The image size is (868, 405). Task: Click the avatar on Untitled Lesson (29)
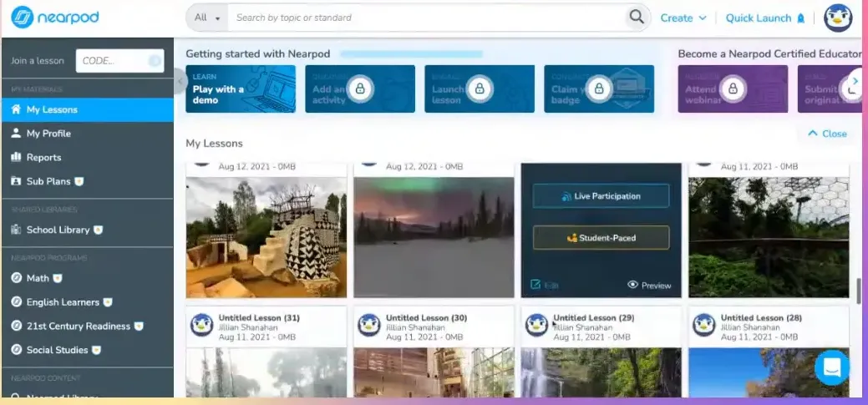tap(536, 326)
